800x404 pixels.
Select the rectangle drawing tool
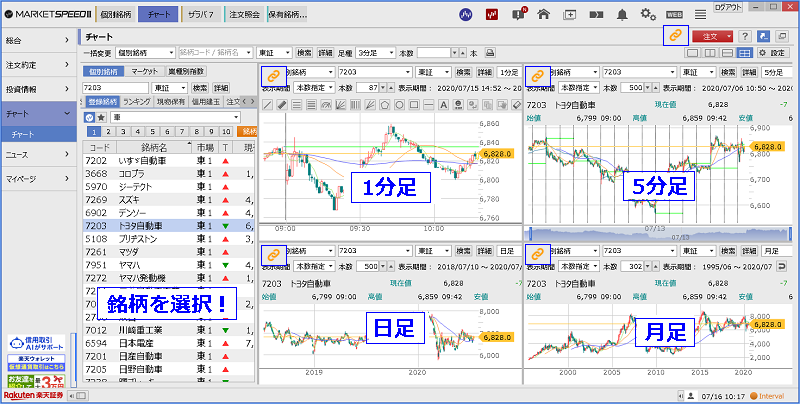pyautogui.click(x=414, y=105)
